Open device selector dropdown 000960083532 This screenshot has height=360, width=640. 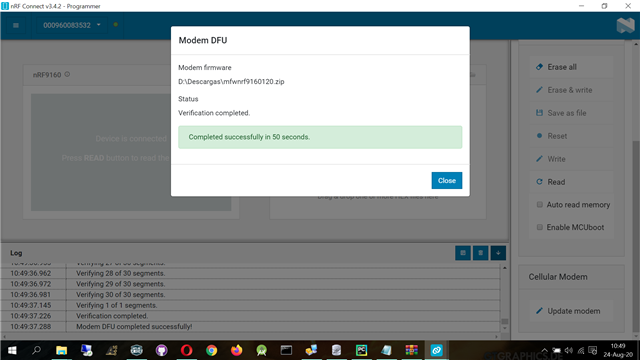coord(71,25)
